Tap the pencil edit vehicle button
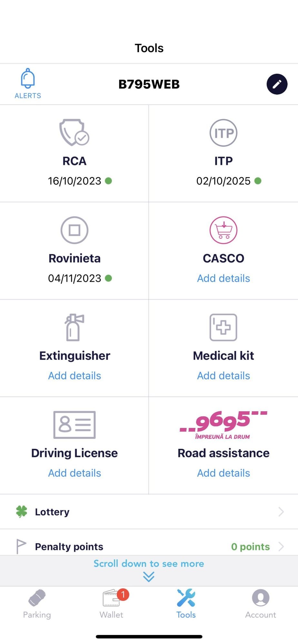The height and width of the screenshot is (644, 298). [277, 84]
